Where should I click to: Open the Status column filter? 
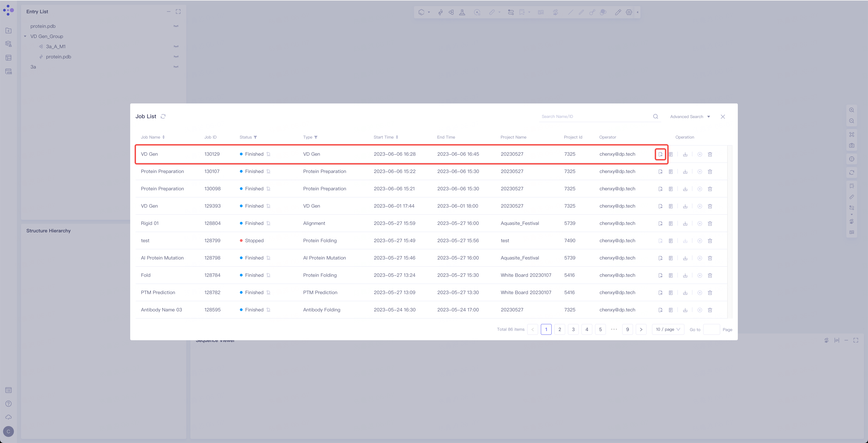[x=255, y=137]
